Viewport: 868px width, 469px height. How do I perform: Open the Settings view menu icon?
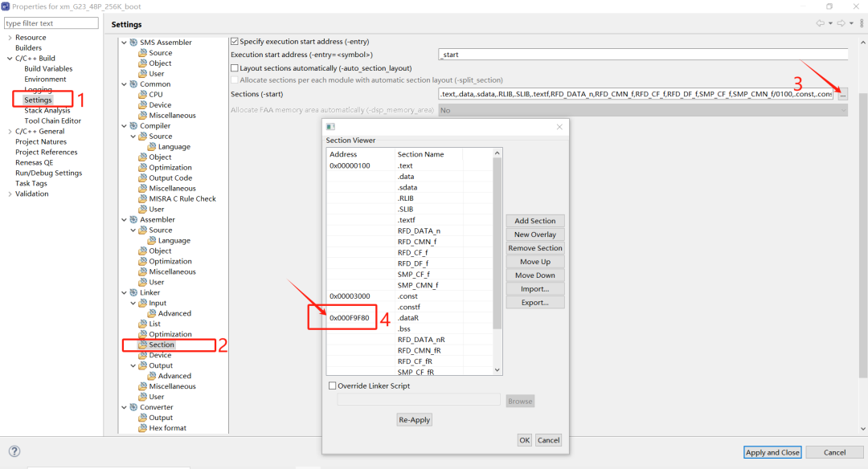click(x=862, y=23)
